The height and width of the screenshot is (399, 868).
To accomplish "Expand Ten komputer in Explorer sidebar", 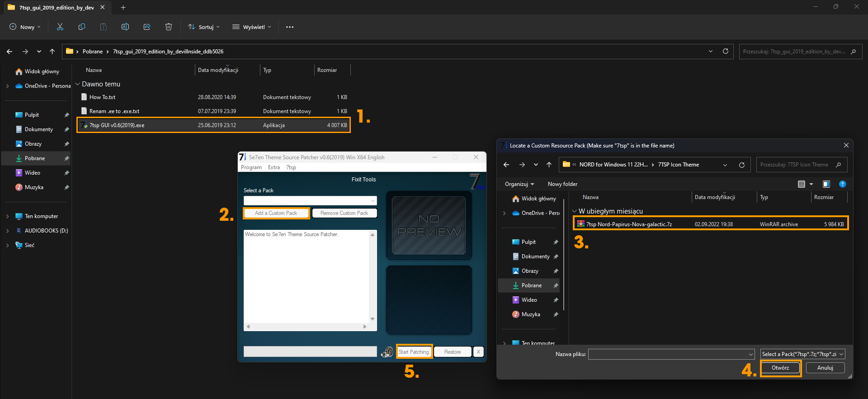I will coord(7,216).
